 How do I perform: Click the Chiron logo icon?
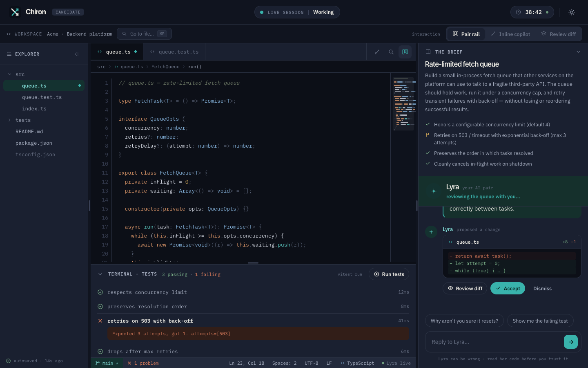coord(15,12)
